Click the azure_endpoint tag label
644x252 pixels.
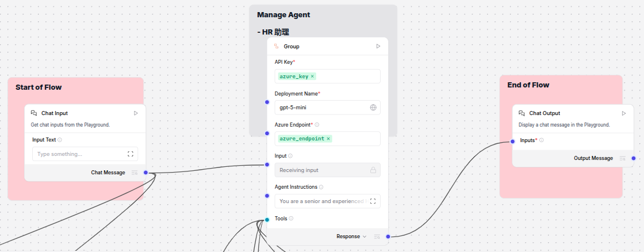coord(302,139)
